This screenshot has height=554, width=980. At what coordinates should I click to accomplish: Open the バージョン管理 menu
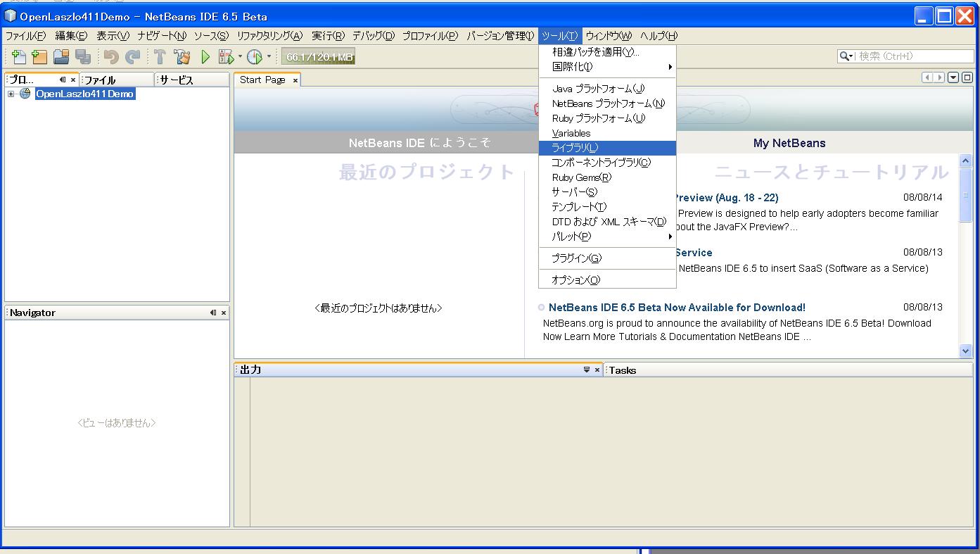[500, 36]
